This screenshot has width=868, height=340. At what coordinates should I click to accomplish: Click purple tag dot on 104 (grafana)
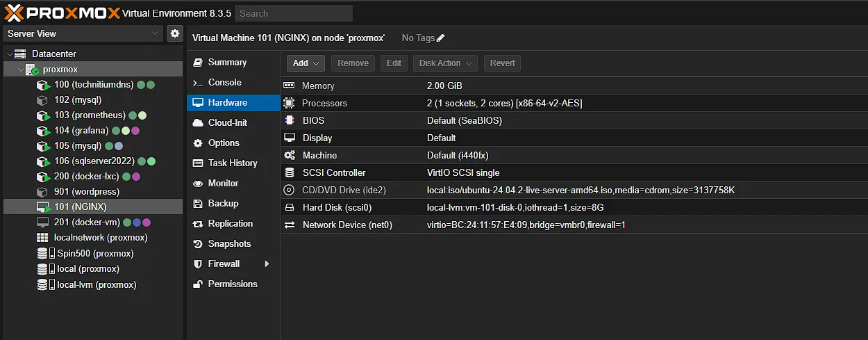tap(136, 131)
